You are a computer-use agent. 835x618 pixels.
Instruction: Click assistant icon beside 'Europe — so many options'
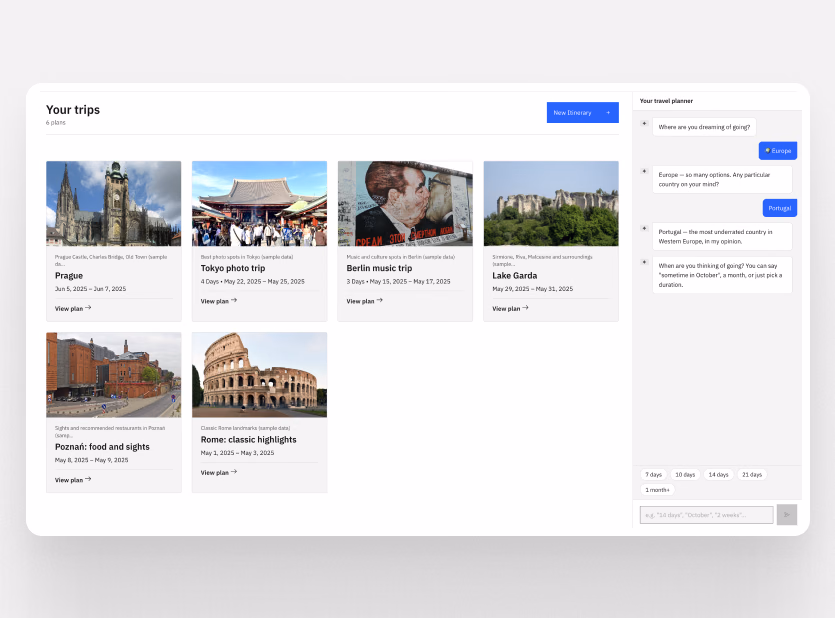pyautogui.click(x=644, y=171)
